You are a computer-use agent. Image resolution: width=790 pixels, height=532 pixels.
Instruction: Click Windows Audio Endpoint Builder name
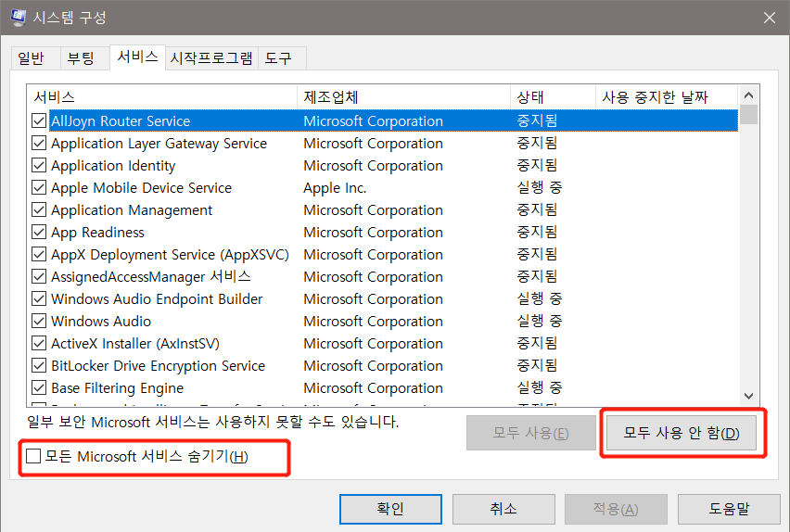click(x=157, y=299)
